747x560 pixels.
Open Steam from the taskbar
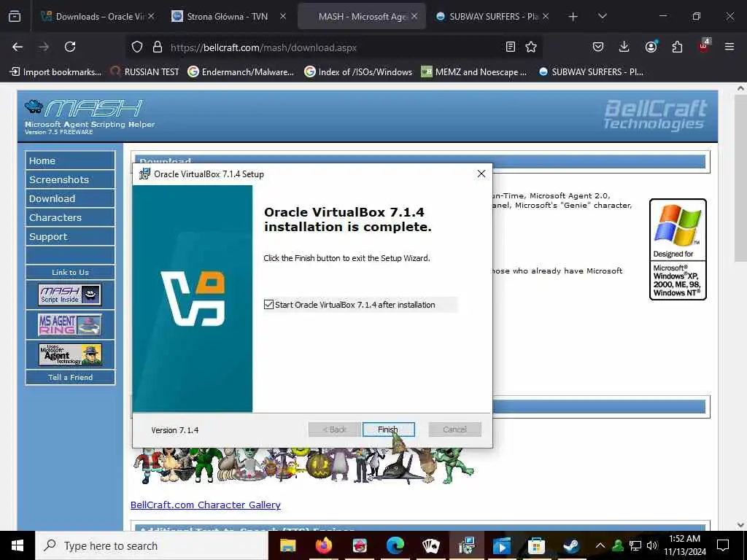tap(571, 545)
